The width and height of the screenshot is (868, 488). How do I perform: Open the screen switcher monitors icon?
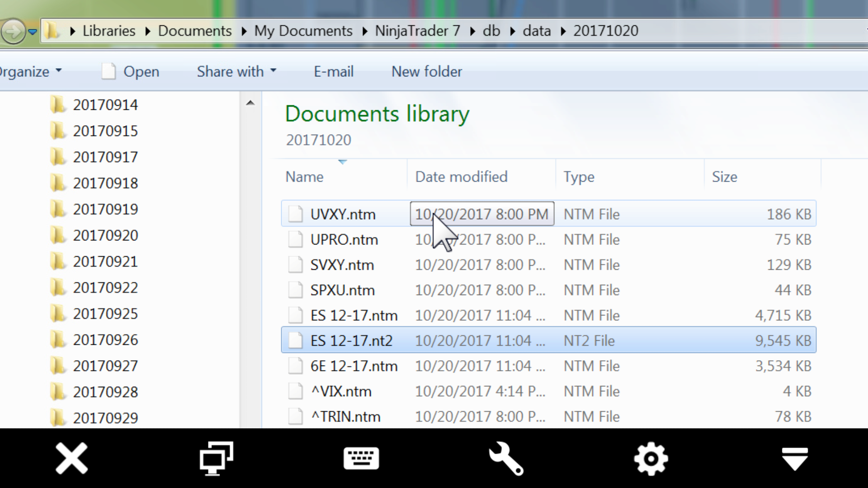[216, 459]
